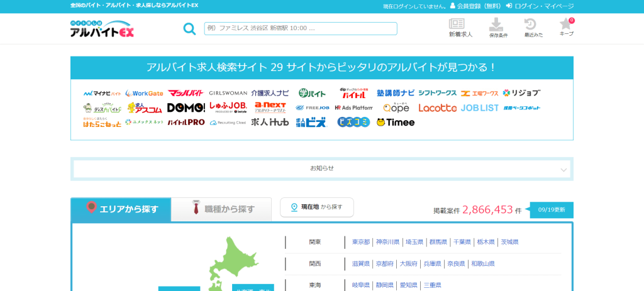Open 埼玉県 prefecture link
The image size is (644, 291).
click(x=414, y=242)
